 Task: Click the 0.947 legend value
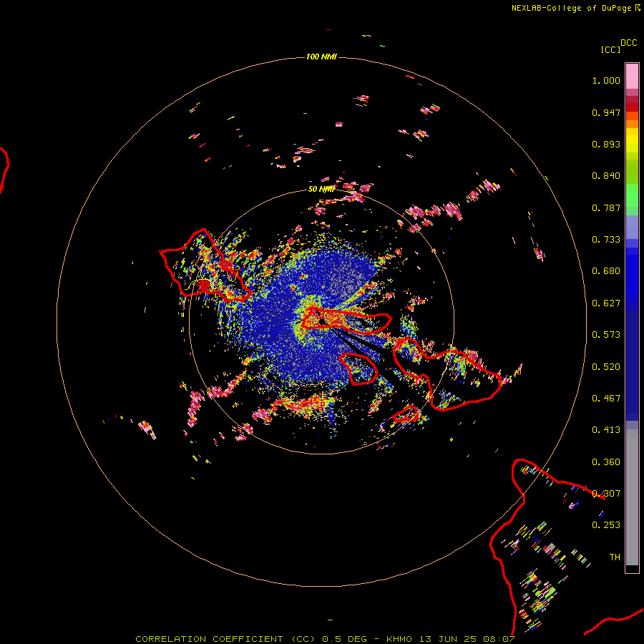[606, 112]
